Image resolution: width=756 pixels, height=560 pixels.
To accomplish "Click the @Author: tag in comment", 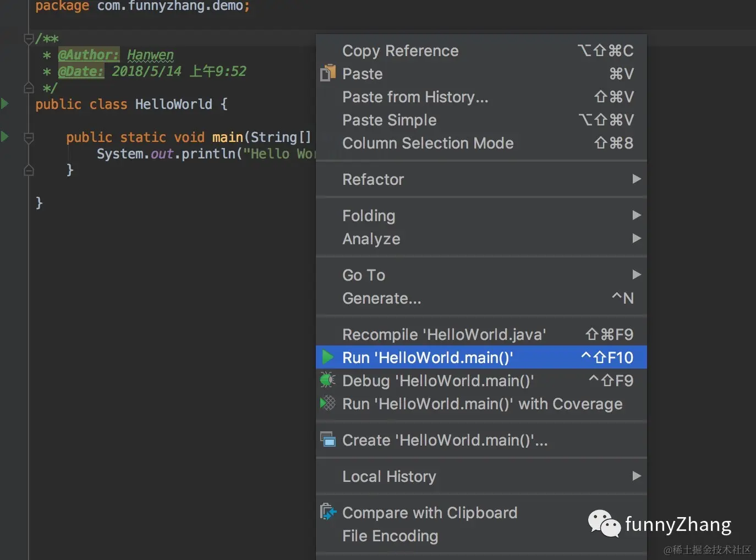I will coord(89,55).
